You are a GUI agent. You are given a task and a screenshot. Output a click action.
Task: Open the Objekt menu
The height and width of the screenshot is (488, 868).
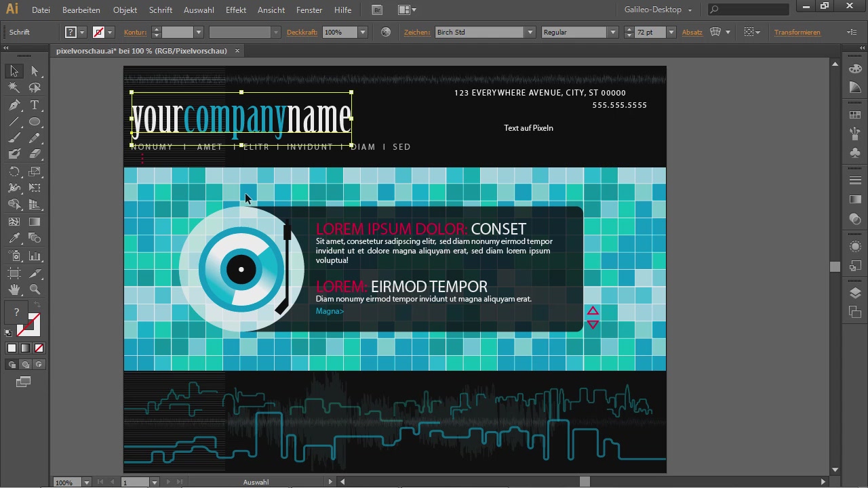tap(125, 10)
